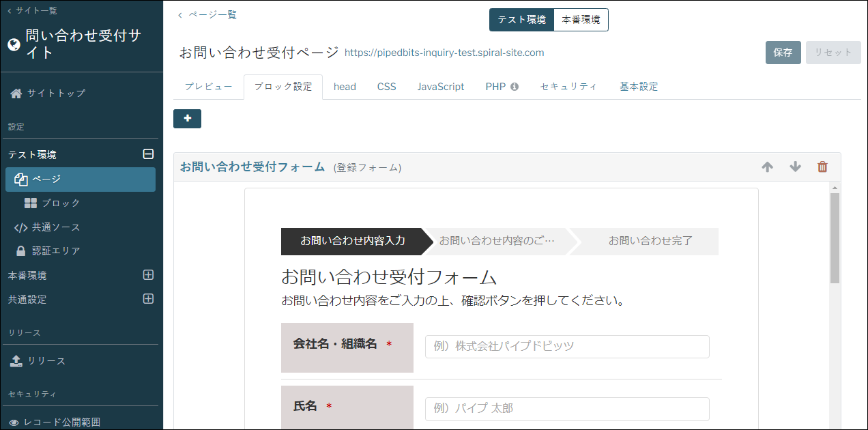Screen dimensions: 868x430
Task: Click the 会社名・組織名 input field
Action: click(567, 346)
